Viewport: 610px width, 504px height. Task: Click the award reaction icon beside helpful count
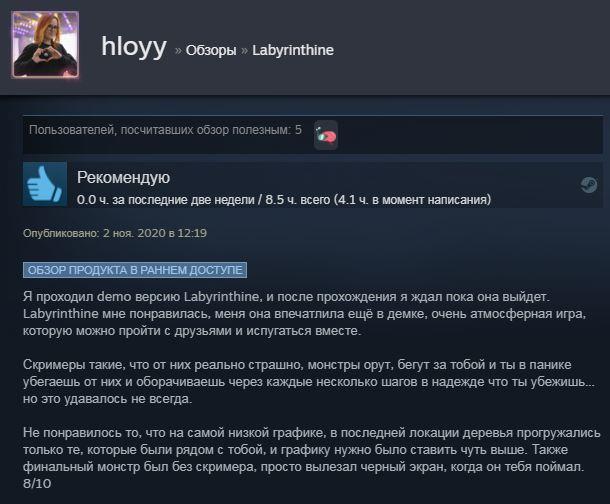point(326,135)
